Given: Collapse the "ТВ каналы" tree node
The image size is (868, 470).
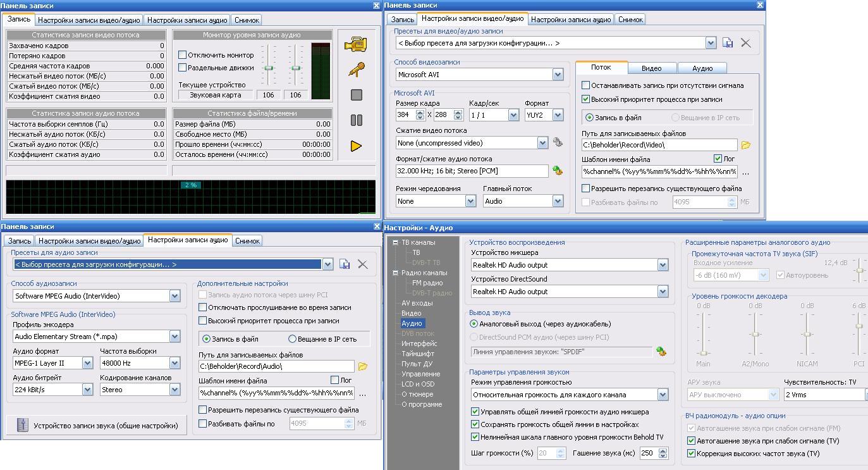Looking at the screenshot, I should pyautogui.click(x=395, y=242).
